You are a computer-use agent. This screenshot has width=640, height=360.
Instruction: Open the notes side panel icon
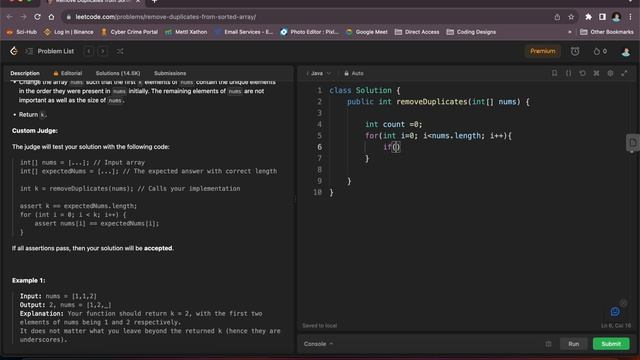pos(633,143)
